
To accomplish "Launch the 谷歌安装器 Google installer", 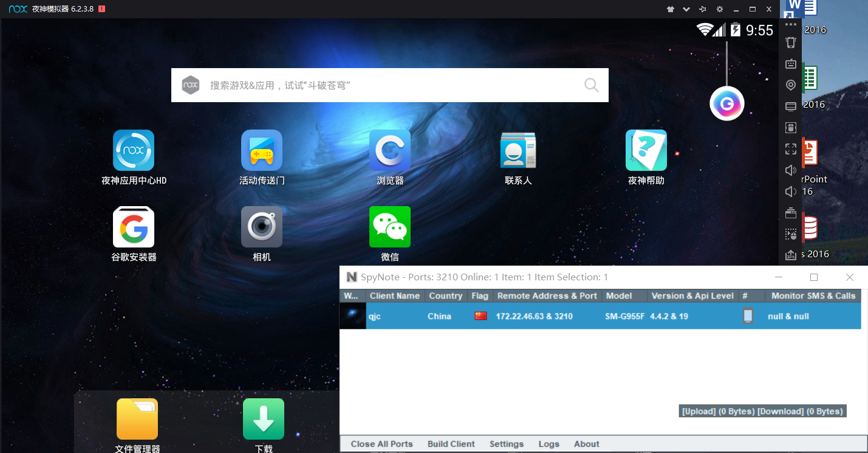I will coord(134,227).
